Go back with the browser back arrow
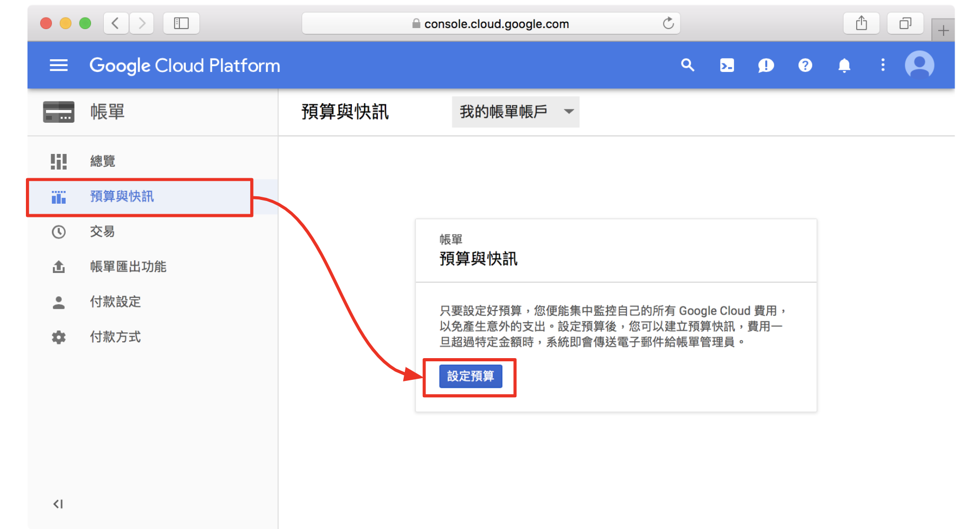The height and width of the screenshot is (529, 980). pos(115,23)
